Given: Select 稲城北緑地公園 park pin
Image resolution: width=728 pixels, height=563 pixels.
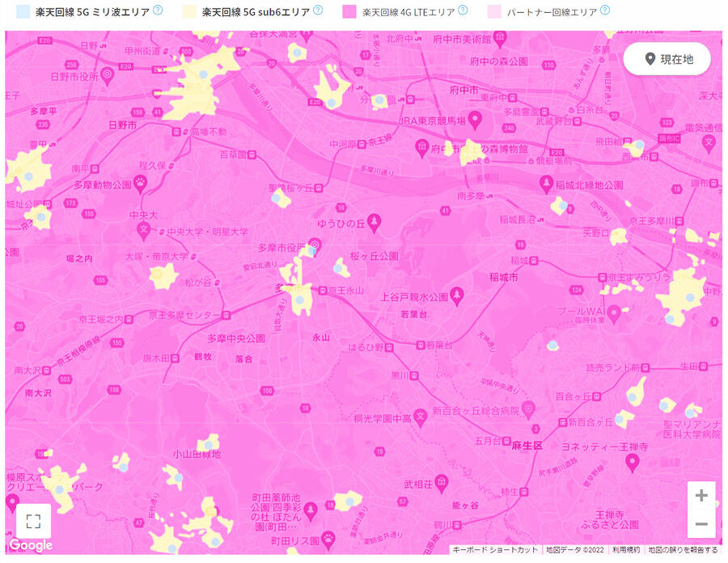Looking at the screenshot, I should pyautogui.click(x=547, y=184).
